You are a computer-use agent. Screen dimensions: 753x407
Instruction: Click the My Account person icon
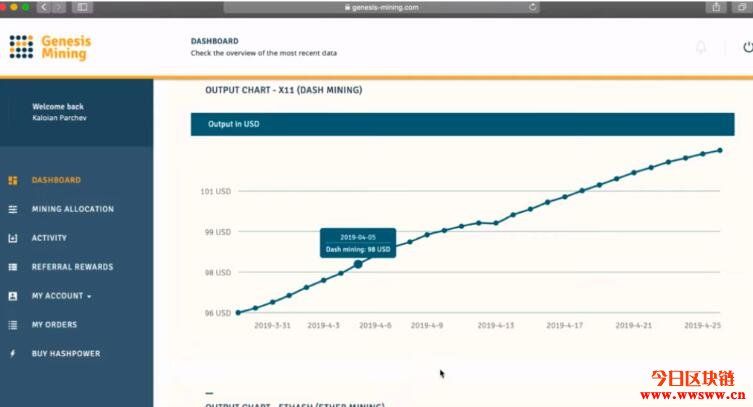(13, 296)
